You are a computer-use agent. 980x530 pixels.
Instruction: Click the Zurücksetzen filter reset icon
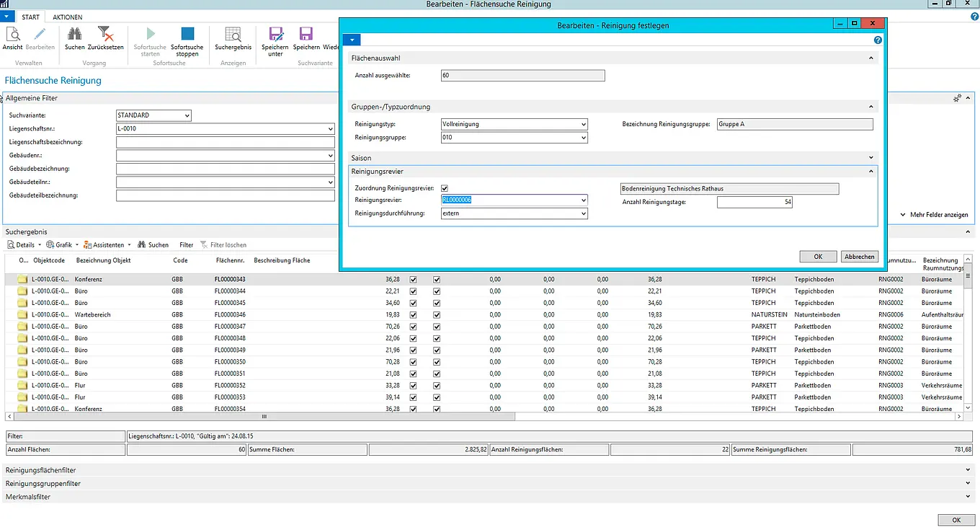point(105,35)
